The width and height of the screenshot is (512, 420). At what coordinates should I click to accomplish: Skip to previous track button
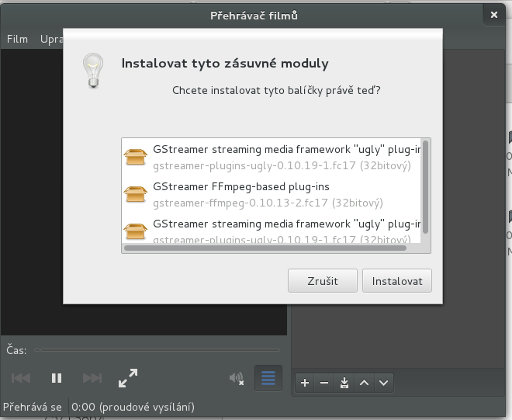21,378
